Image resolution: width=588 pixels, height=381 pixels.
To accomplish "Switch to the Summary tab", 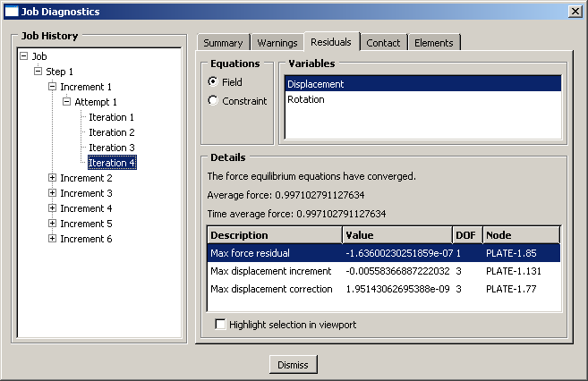I will pos(223,43).
